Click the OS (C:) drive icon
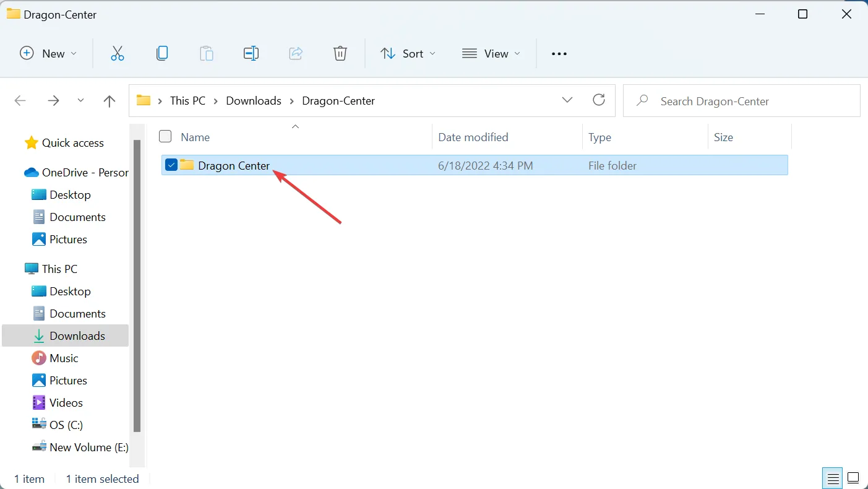Screen dimensions: 868x489 39,425
